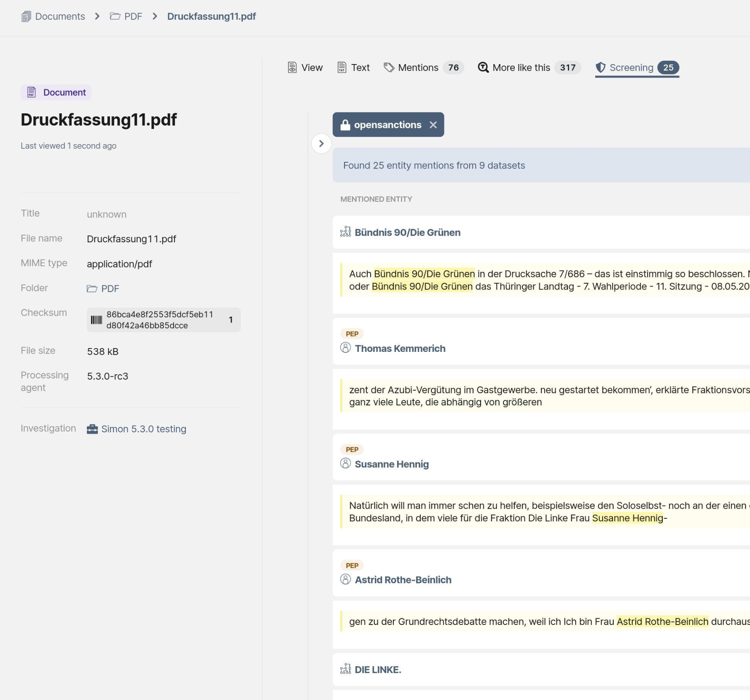Click the Text tab page icon
The width and height of the screenshot is (750, 700).
point(342,67)
